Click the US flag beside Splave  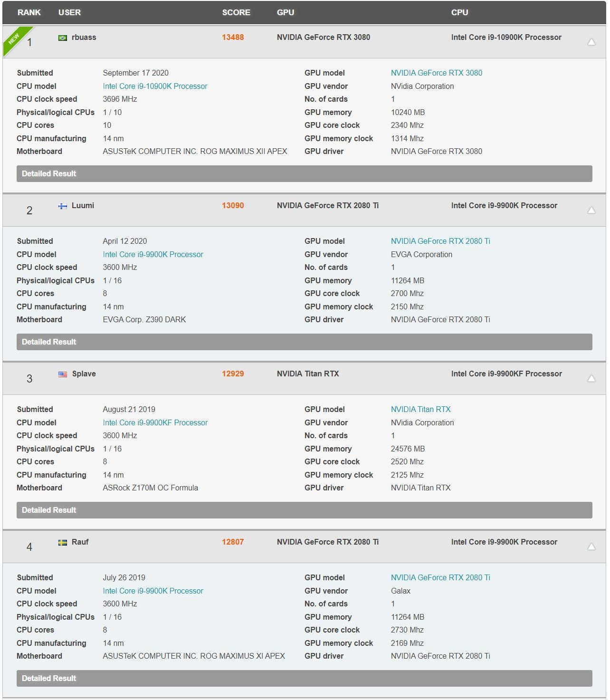63,374
